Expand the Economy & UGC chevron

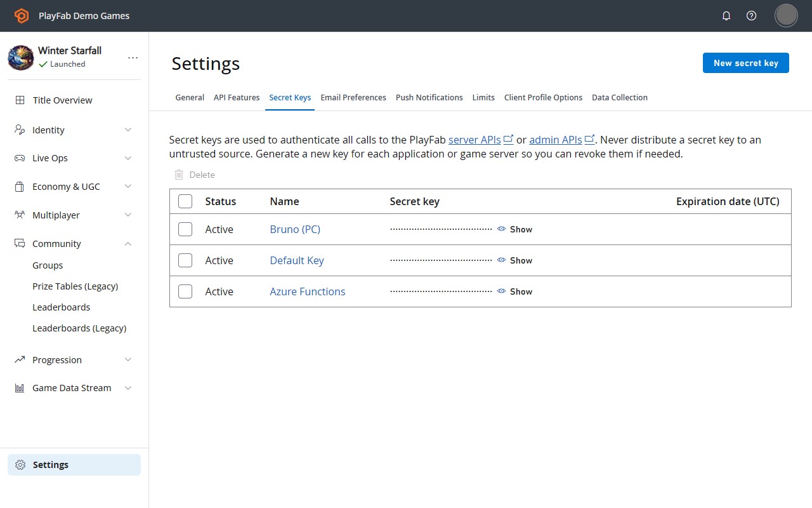tap(128, 187)
